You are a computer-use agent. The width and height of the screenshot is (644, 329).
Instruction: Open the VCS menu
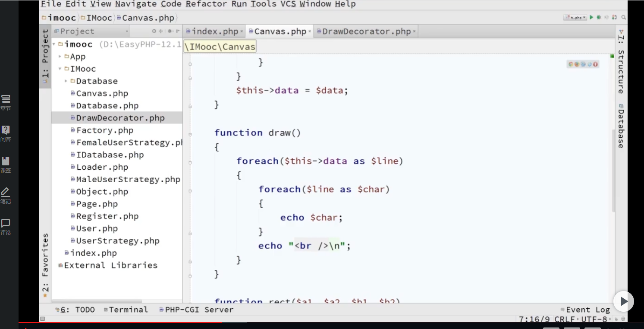pos(288,4)
